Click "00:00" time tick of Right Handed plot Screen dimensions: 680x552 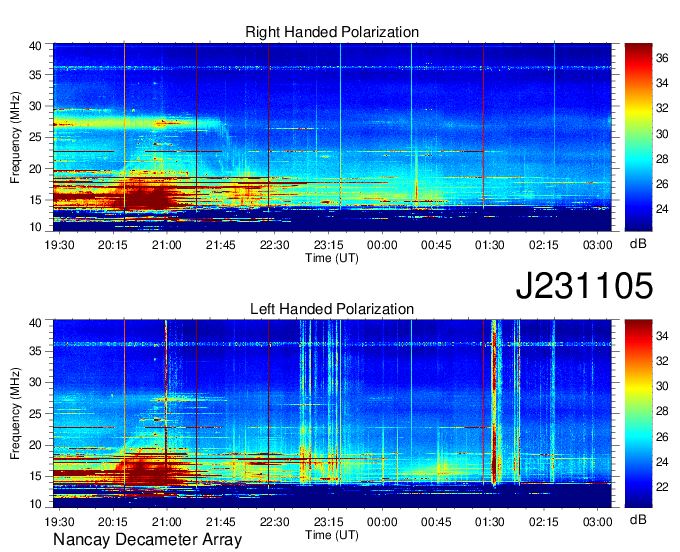[x=382, y=245]
